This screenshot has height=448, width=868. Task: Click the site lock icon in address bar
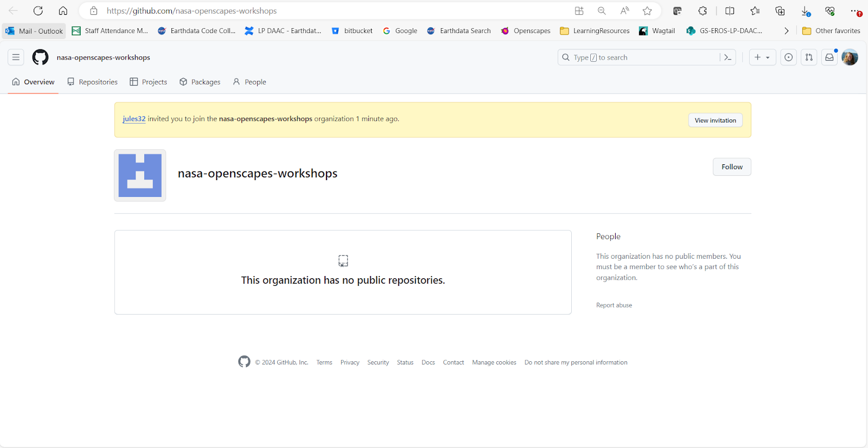tap(94, 11)
